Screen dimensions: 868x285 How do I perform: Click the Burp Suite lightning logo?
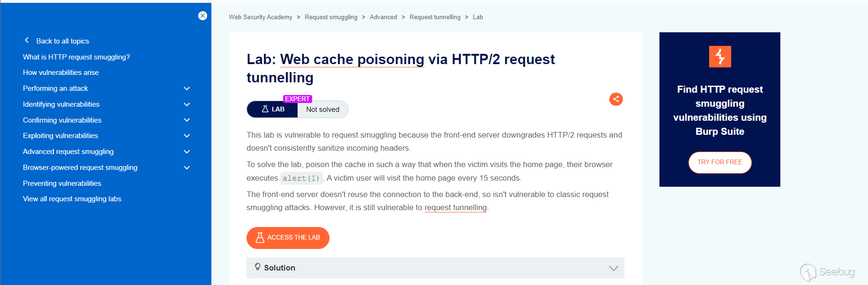pyautogui.click(x=719, y=57)
